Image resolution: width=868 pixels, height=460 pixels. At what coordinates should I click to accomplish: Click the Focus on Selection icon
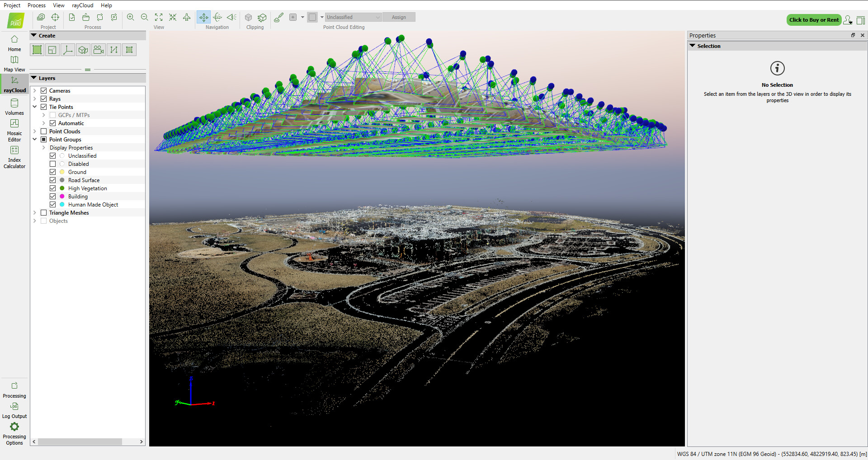click(173, 17)
